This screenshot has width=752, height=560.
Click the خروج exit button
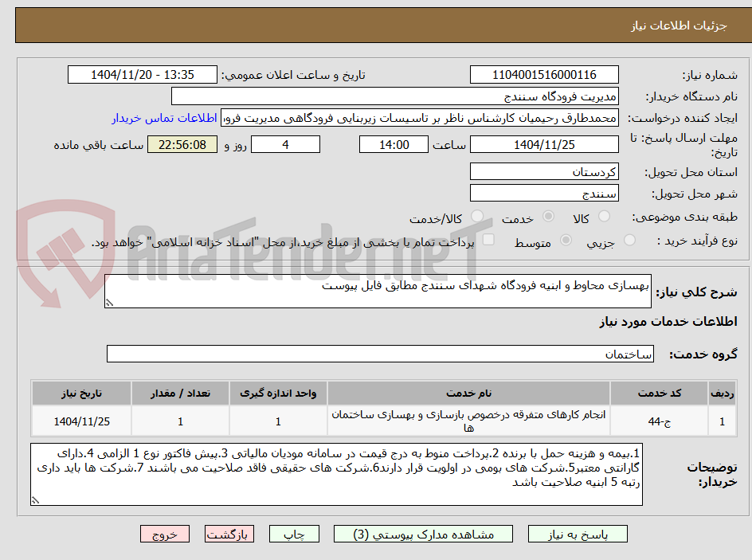pyautogui.click(x=165, y=534)
